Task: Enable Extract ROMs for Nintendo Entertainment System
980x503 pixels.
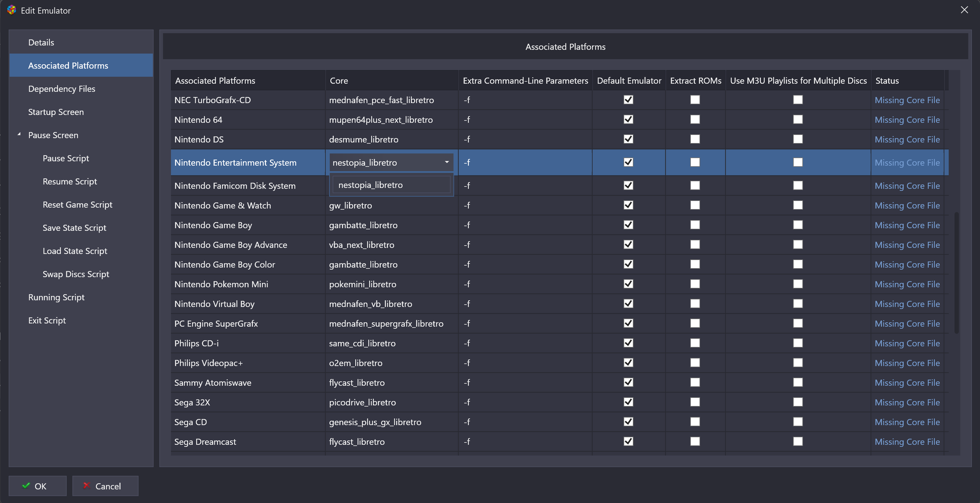Action: pos(695,162)
